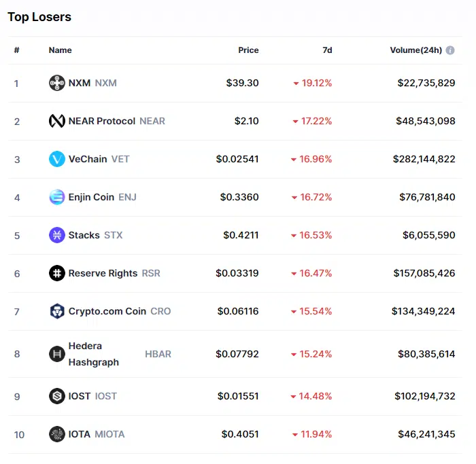Sort by the 7d column header
The image size is (476, 464).
pos(327,50)
